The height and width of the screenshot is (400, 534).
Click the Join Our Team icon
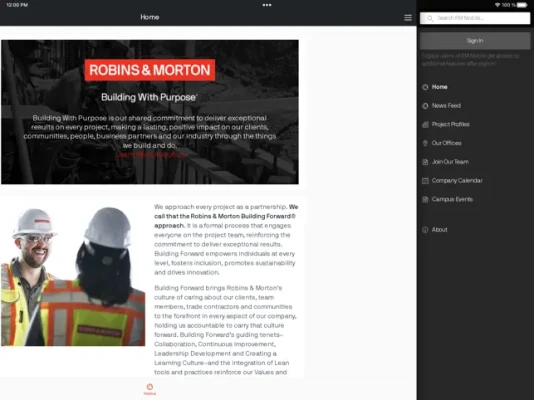pos(425,162)
